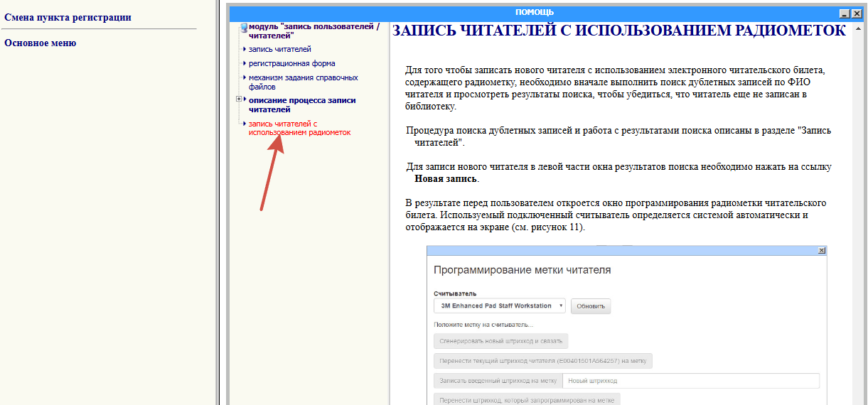Click the computer module icon in help tree

tap(244, 28)
